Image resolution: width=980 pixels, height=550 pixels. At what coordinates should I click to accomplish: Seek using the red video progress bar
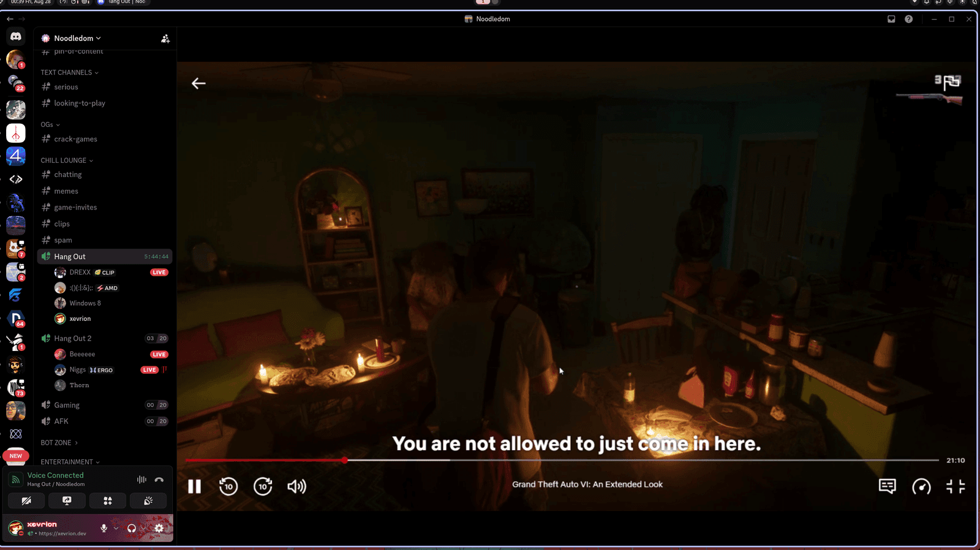(x=562, y=460)
